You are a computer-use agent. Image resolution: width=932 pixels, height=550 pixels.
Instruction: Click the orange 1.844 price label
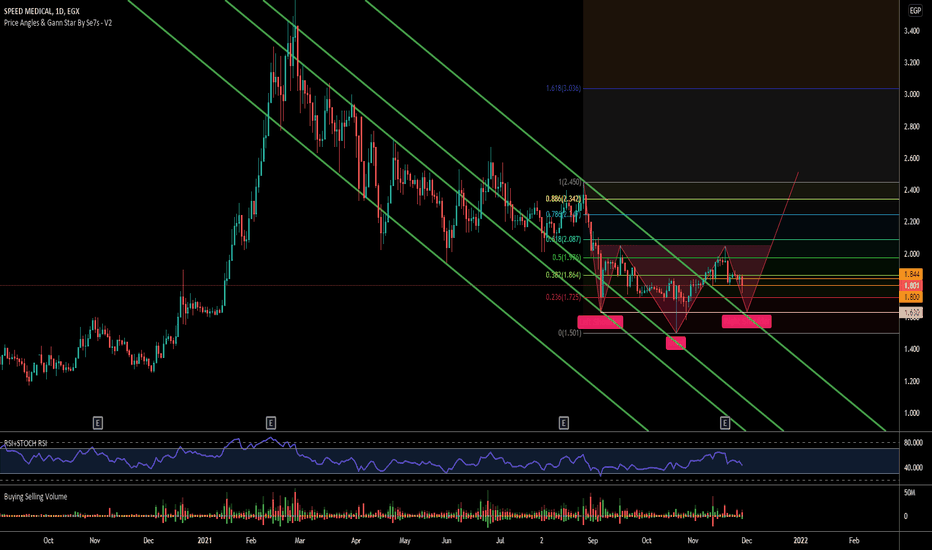(x=911, y=274)
